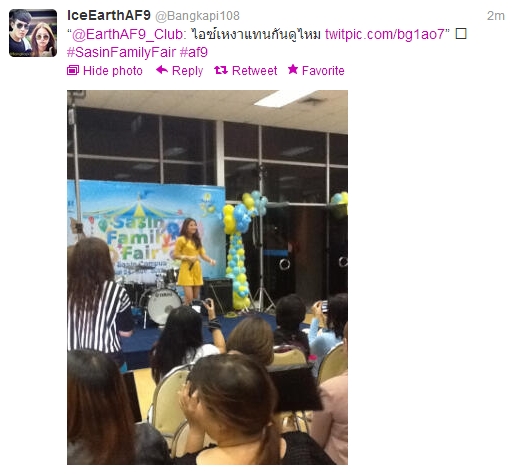Open IceEarthAF9's profile avatar
The image size is (514, 474).
point(33,33)
